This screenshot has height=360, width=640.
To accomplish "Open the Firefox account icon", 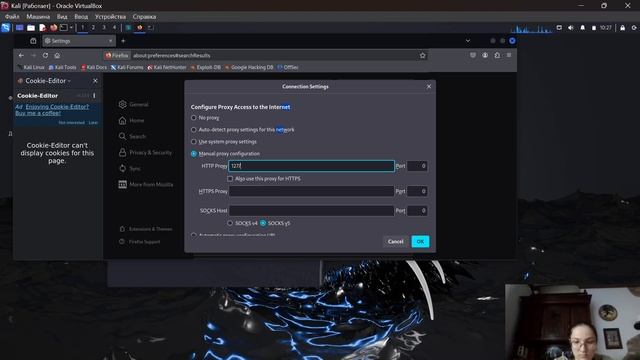I will pyautogui.click(x=485, y=55).
